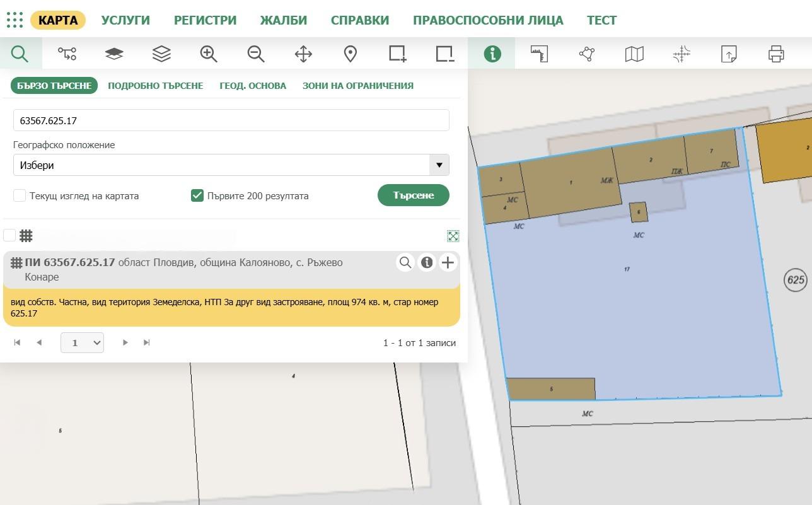Activate the location pin marker tool
The height and width of the screenshot is (505, 812).
(351, 54)
